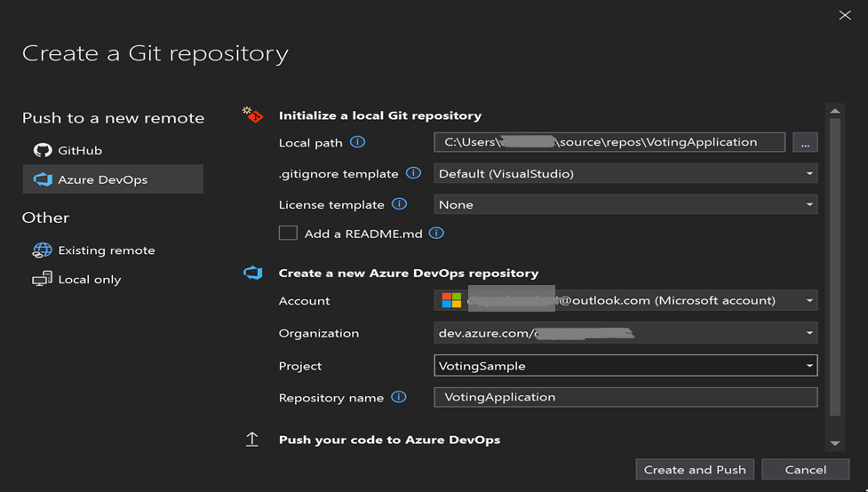Viewport: 868px width, 492px height.
Task: Click the scrollbar down arrow
Action: coord(834,442)
